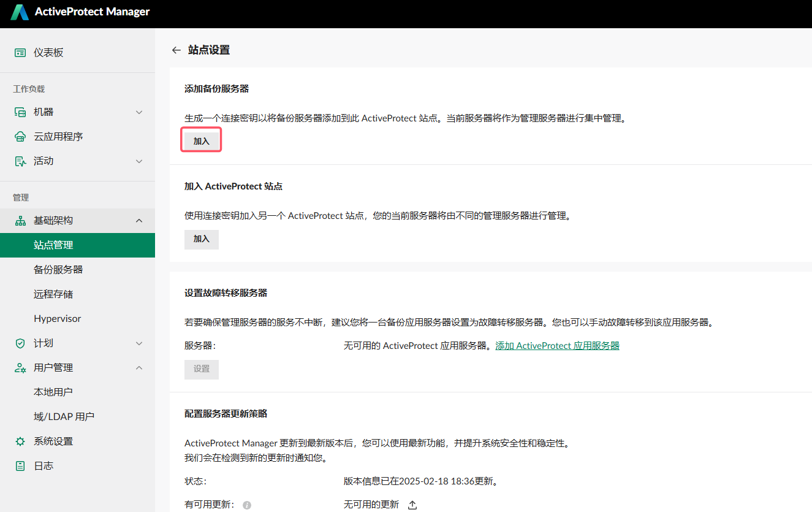Click the machine icon beside 机器
The image size is (812, 512).
click(20, 112)
